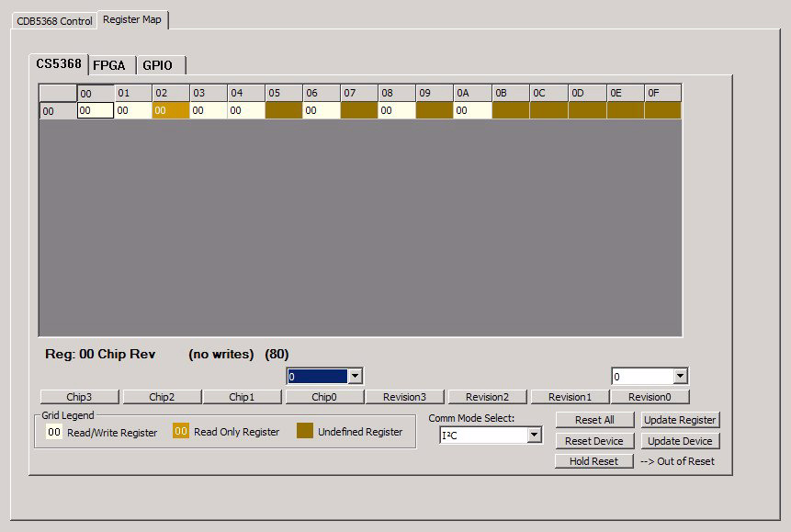
Task: Click Reset Device
Action: [x=593, y=440]
